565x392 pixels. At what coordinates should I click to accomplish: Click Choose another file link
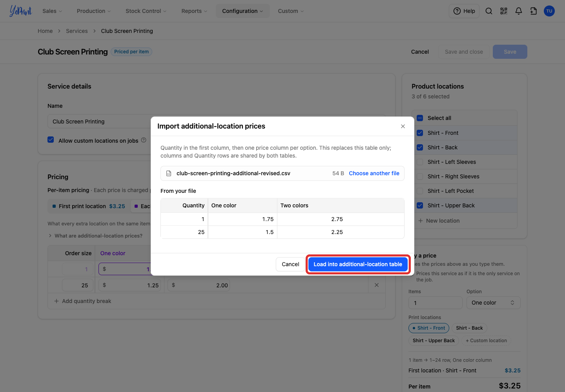[x=374, y=173]
